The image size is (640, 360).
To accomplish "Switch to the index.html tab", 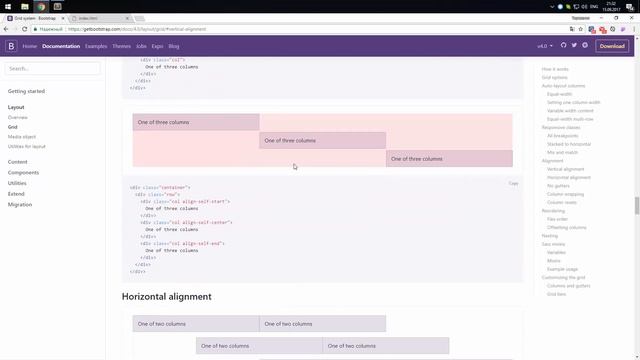I will 99,18.
